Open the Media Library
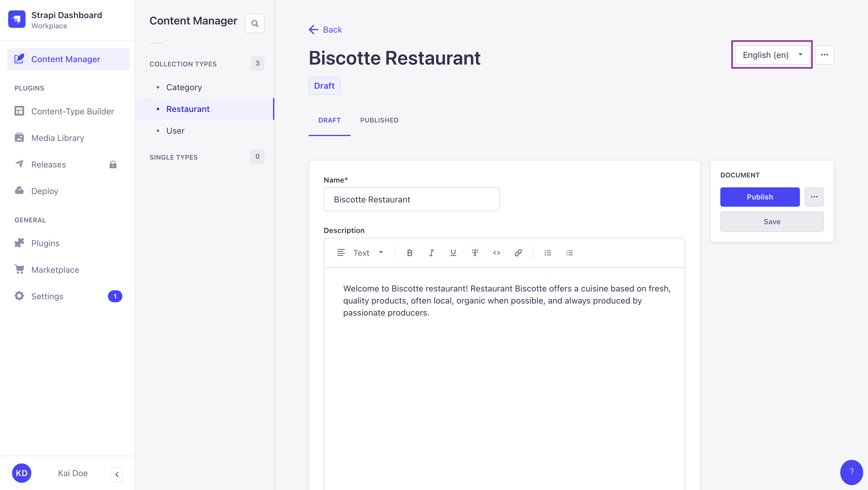The width and height of the screenshot is (868, 490). [58, 138]
